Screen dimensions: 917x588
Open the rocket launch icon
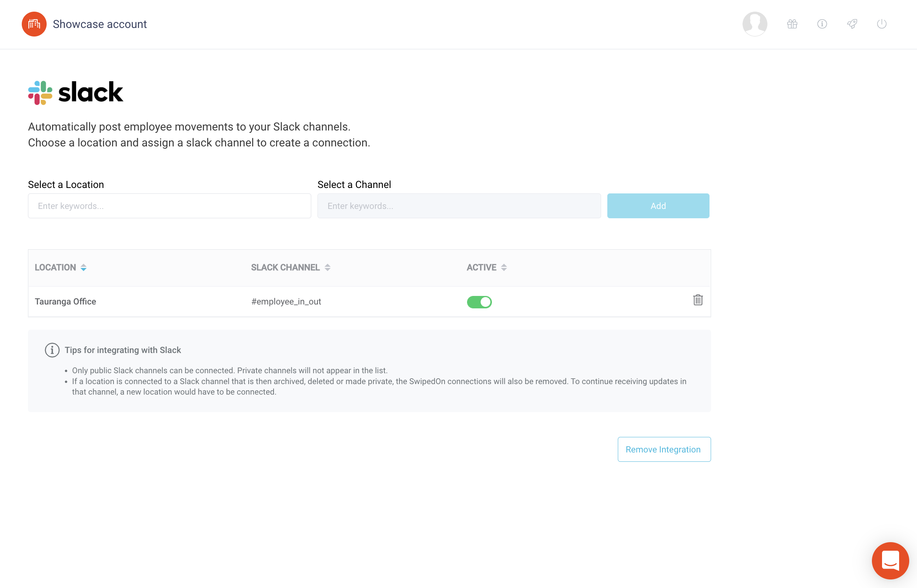(852, 24)
